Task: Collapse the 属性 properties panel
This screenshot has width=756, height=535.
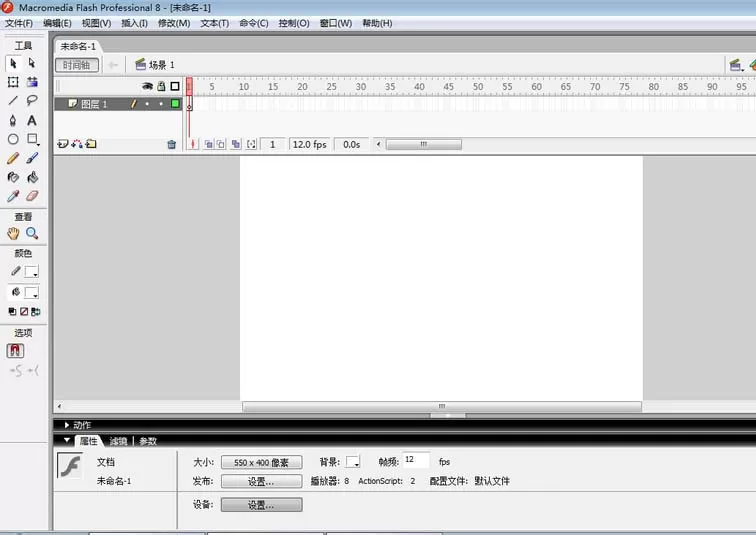Action: click(67, 440)
